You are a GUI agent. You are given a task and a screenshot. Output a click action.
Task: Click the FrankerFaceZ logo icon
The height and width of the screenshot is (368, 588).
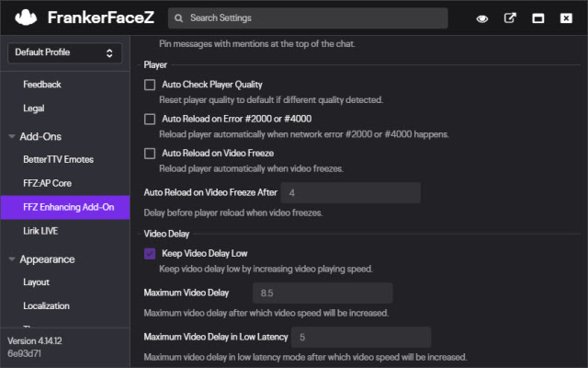(27, 17)
